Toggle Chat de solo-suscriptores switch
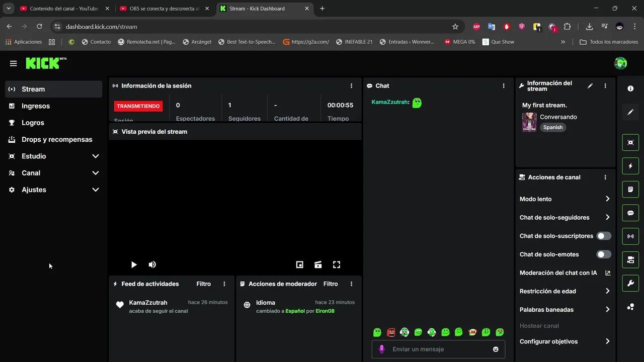Viewport: 644px width, 362px height. 604,236
